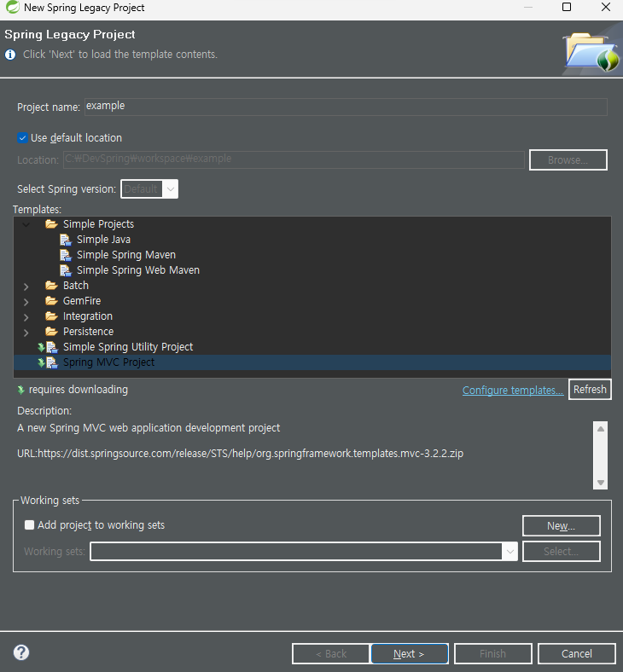Click the info icon beside the hint message
623x672 pixels.
pos(10,55)
